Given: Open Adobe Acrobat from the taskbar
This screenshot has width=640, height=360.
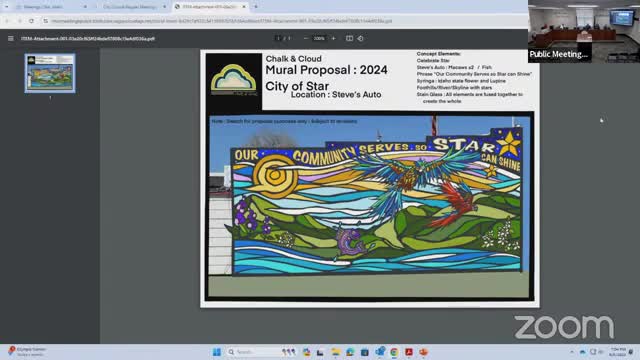Looking at the screenshot, I should tap(409, 352).
